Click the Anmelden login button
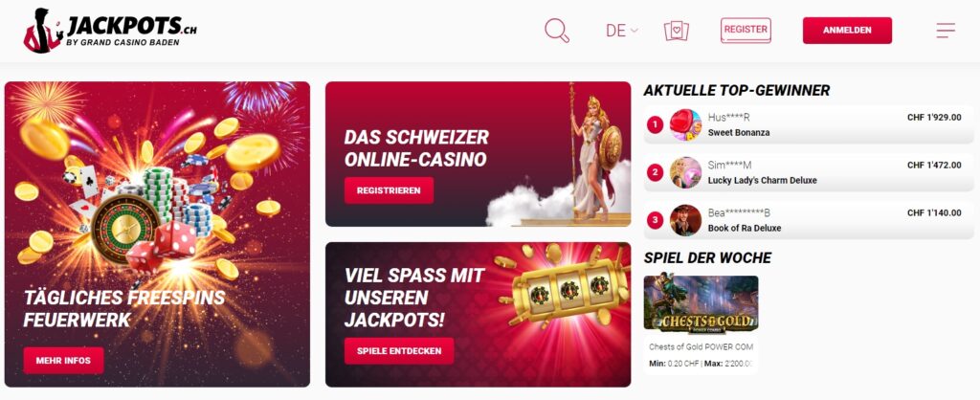This screenshot has height=400, width=980. [x=847, y=31]
